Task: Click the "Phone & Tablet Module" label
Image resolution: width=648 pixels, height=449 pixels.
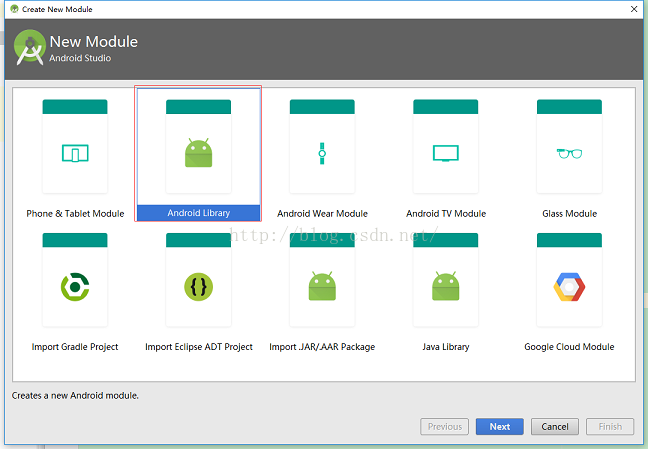Action: (x=75, y=213)
